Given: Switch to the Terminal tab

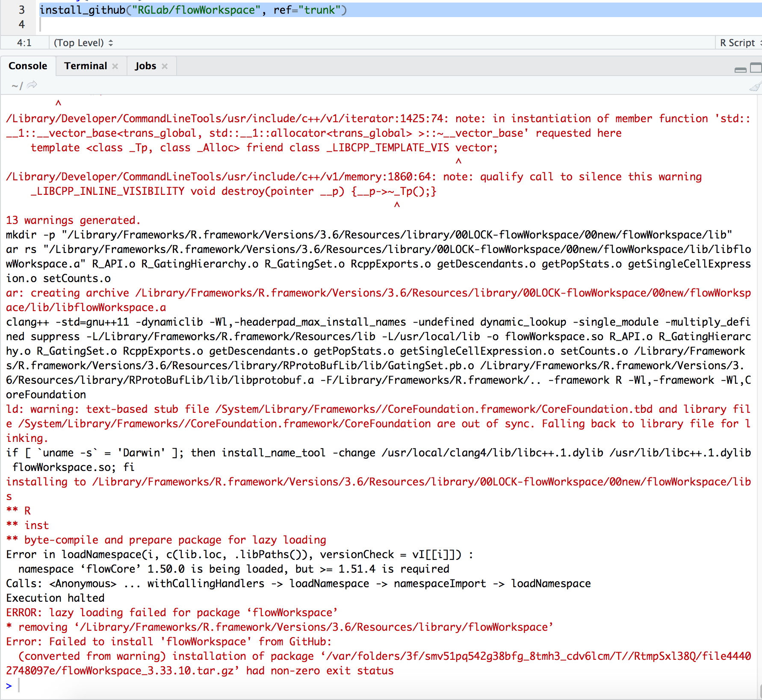Looking at the screenshot, I should point(86,66).
